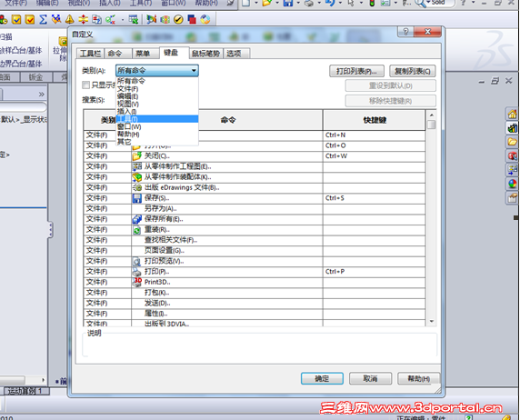Click the Ctrl+S shortcut cell
Screen dimensions: 520x420
[x=374, y=198]
